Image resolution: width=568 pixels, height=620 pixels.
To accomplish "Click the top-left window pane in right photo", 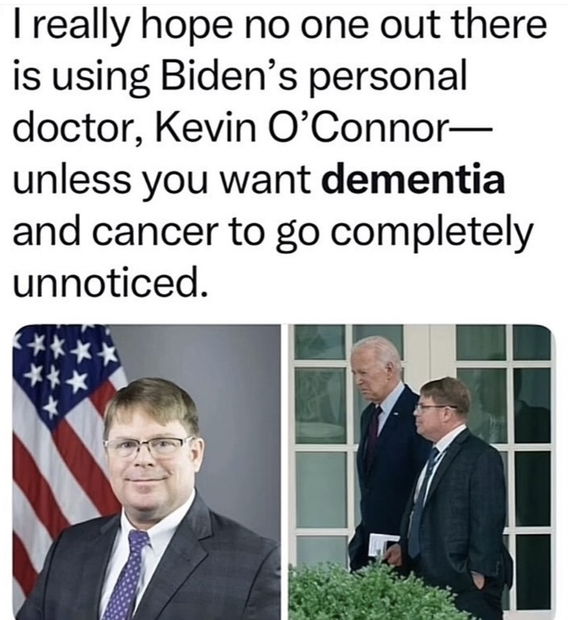I will tap(320, 342).
